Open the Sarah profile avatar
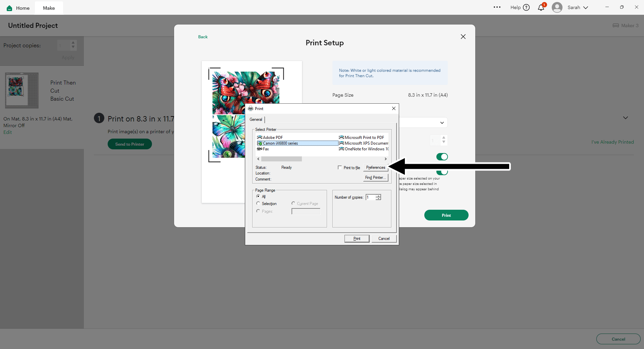The height and width of the screenshot is (349, 644). (557, 7)
